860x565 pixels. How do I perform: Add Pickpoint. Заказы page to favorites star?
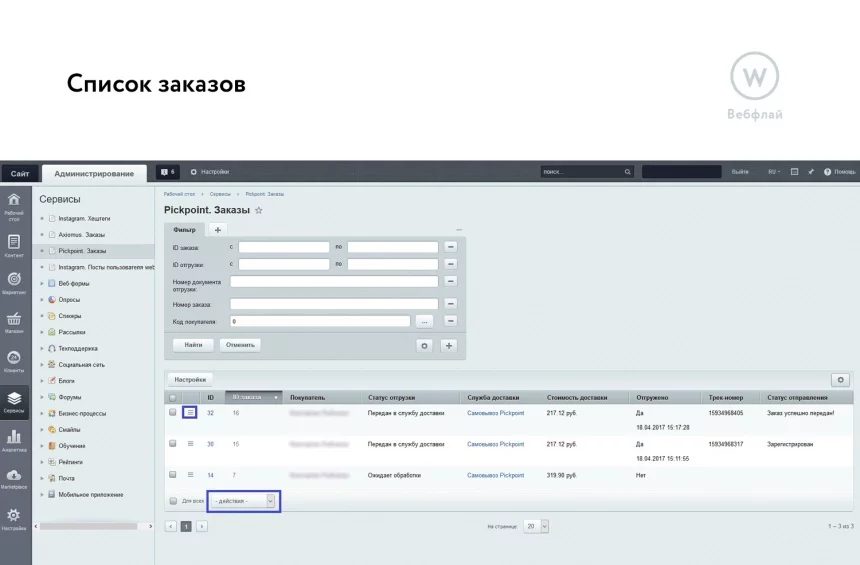[x=259, y=210]
